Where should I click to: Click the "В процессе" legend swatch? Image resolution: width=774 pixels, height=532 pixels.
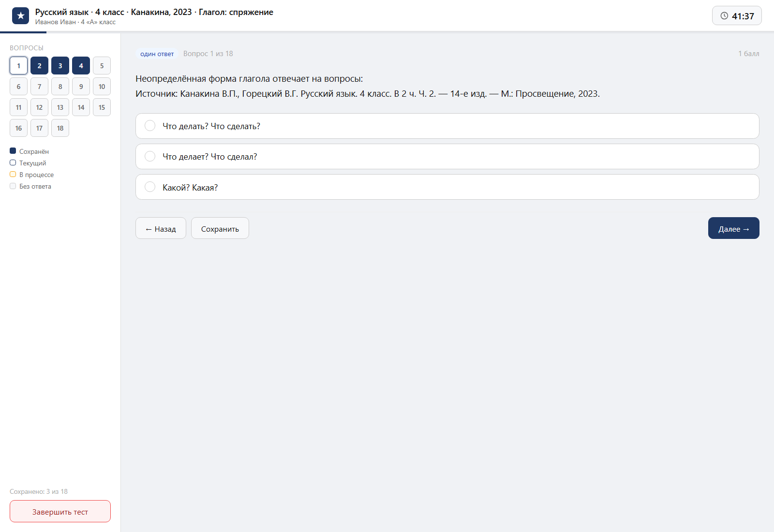[x=13, y=174]
